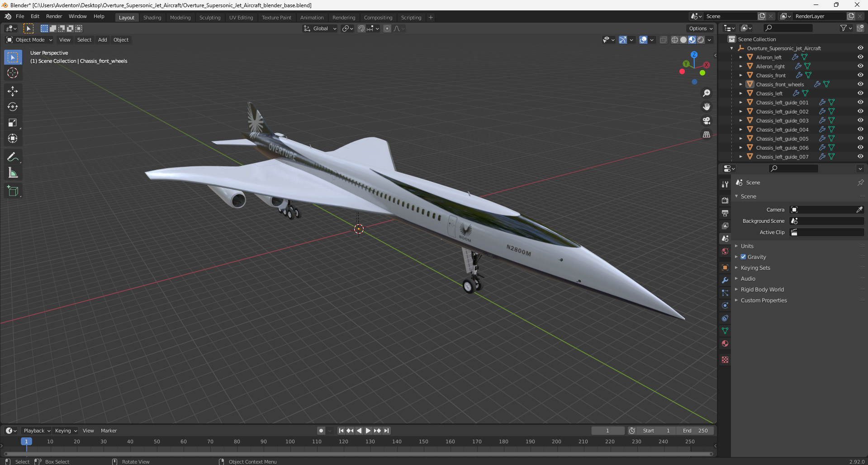Expand the Rigid Body World panel

coord(762,289)
